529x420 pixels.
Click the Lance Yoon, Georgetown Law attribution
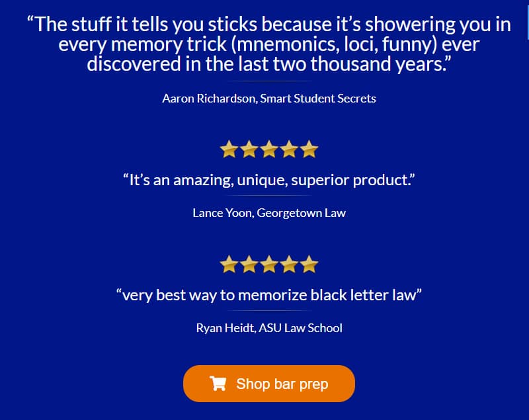pyautogui.click(x=269, y=213)
